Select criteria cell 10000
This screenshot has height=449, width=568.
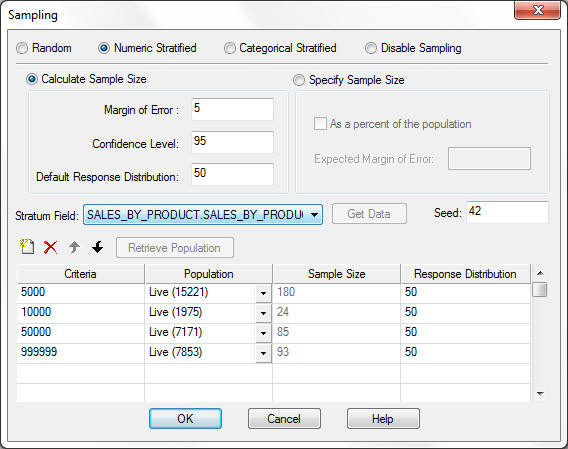pyautogui.click(x=80, y=312)
